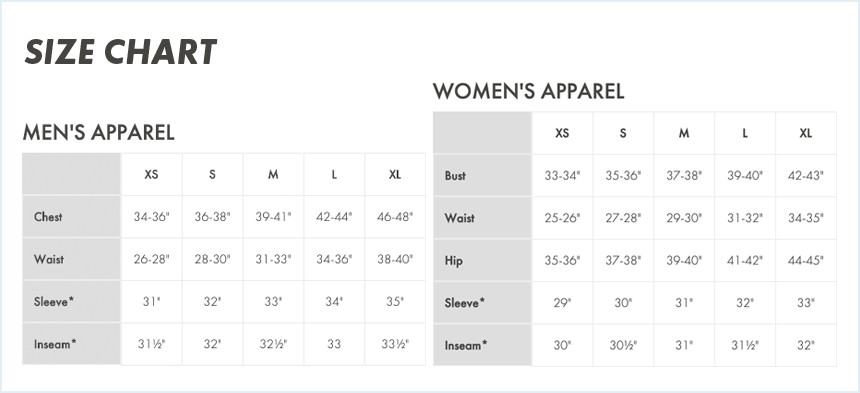Click the SIZE CHART heading
This screenshot has height=393, width=860.
point(121,53)
